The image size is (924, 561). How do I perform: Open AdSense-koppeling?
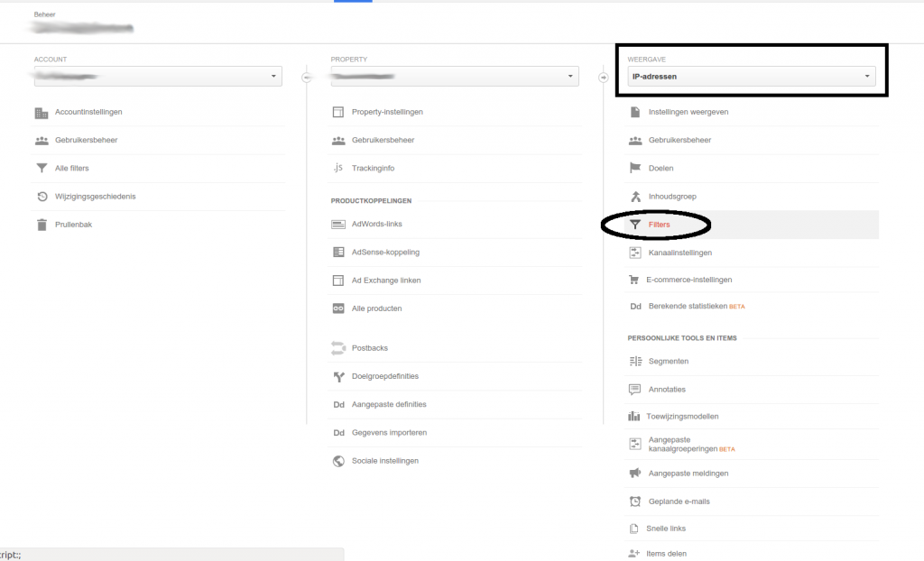pyautogui.click(x=385, y=253)
